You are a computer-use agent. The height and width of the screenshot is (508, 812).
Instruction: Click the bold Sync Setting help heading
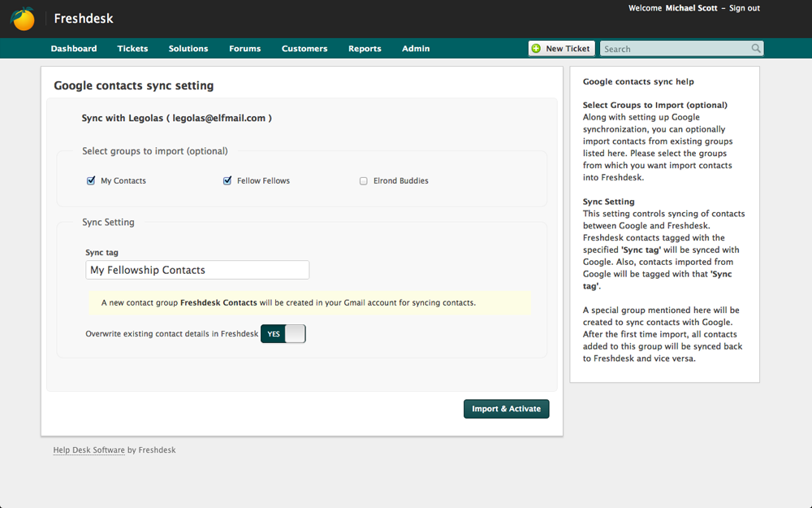[608, 202]
